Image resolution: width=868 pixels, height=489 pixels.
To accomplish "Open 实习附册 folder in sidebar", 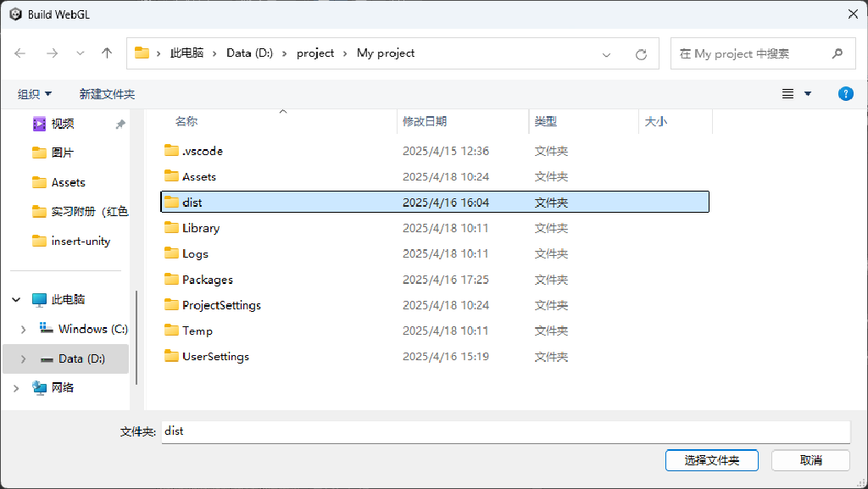I will [80, 211].
